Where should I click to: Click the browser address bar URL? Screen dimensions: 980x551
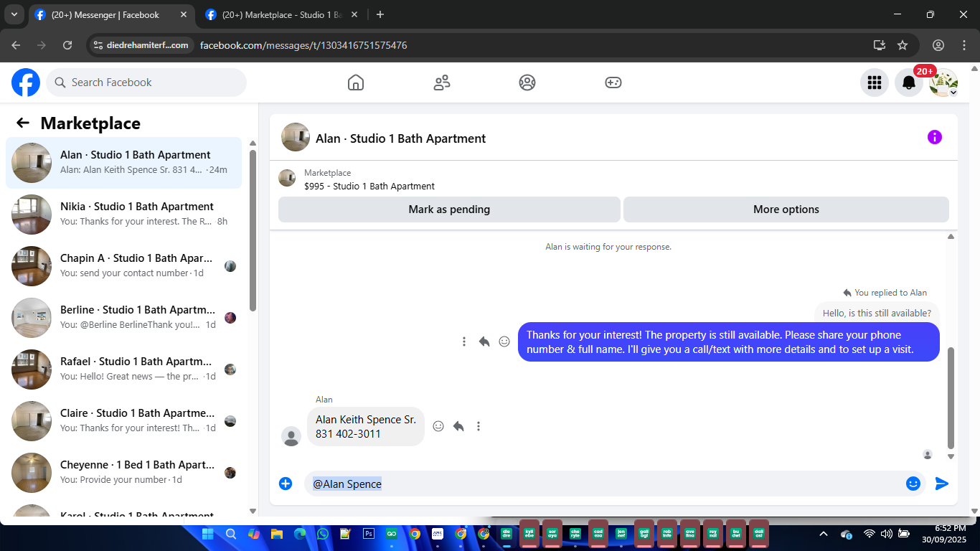click(x=303, y=45)
